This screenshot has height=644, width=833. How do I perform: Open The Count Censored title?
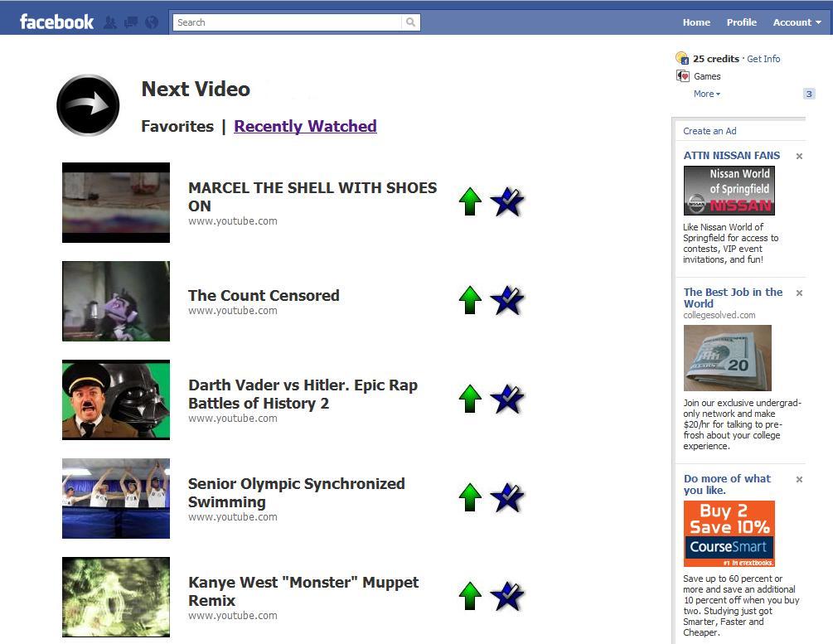click(264, 295)
